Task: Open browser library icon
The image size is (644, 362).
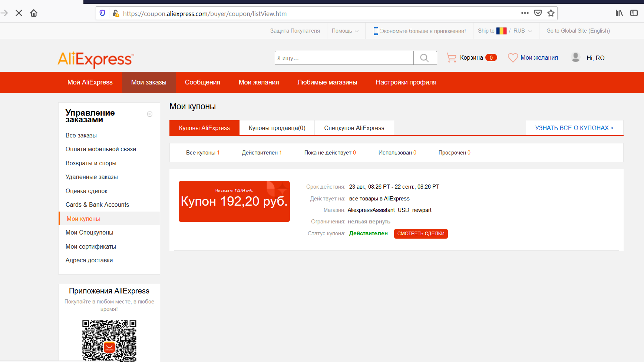Action: pos(619,13)
